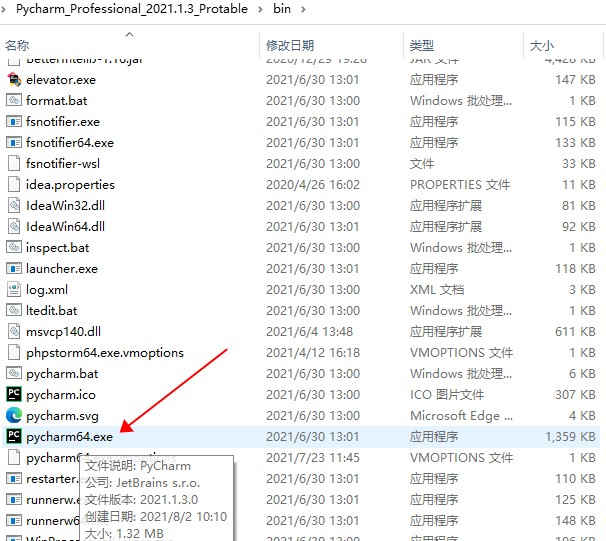The width and height of the screenshot is (606, 541).
Task: Select the format.bat file name
Action: [57, 101]
